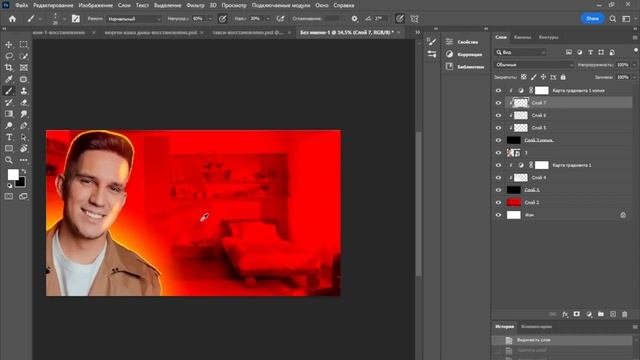Screen dimensions: 640x360
Task: Hide the Слой 6 layer
Action: pyautogui.click(x=498, y=116)
